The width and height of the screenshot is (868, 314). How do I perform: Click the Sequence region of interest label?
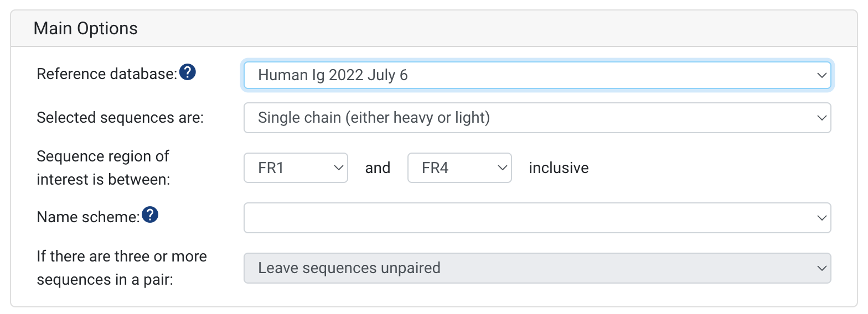[103, 168]
